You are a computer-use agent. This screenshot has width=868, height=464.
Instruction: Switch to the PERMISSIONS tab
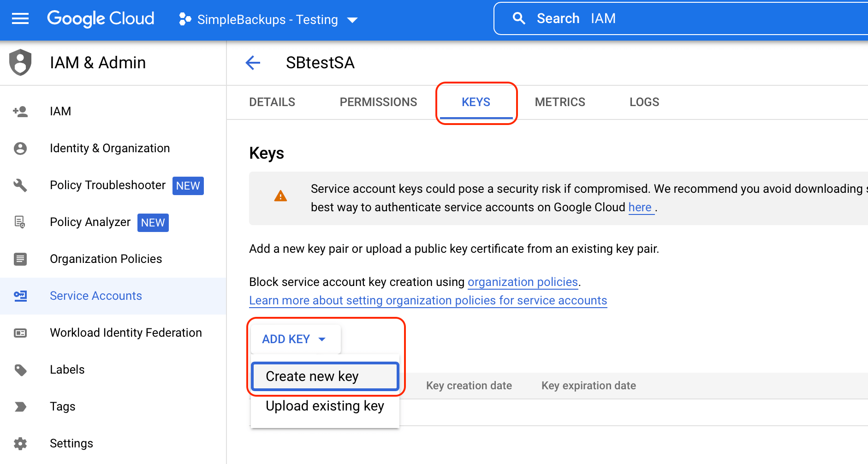tap(378, 102)
